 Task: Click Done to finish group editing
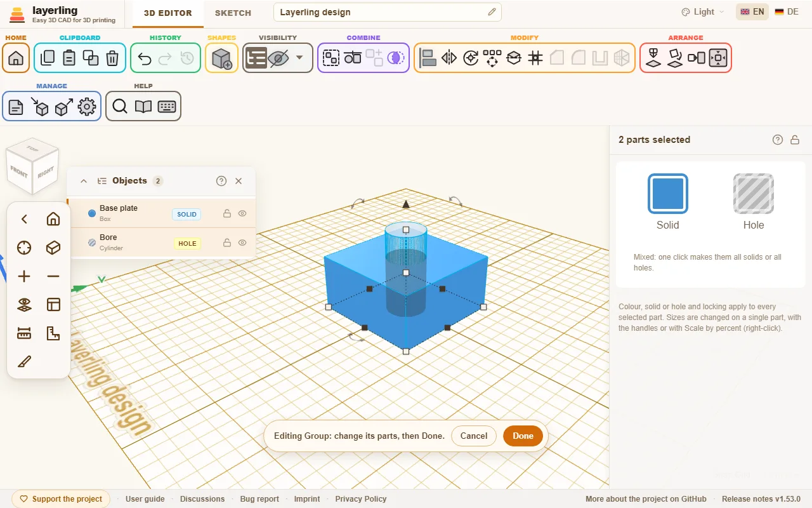click(523, 436)
